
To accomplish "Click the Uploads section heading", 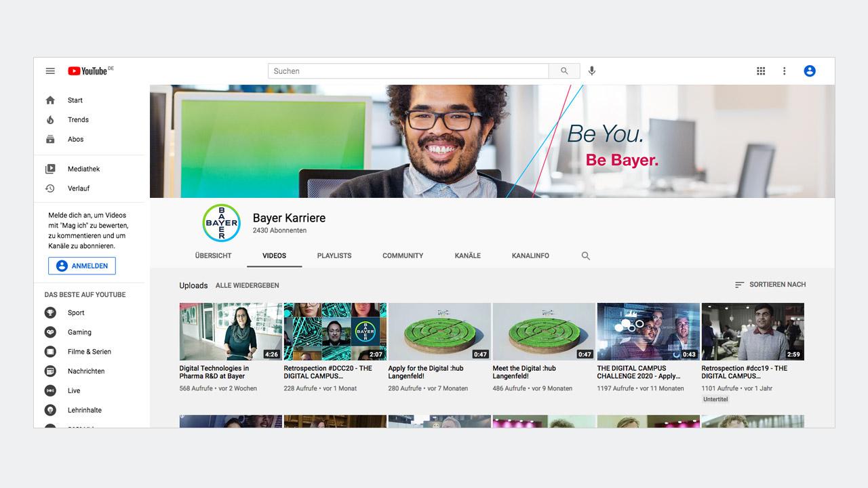I will coord(193,285).
